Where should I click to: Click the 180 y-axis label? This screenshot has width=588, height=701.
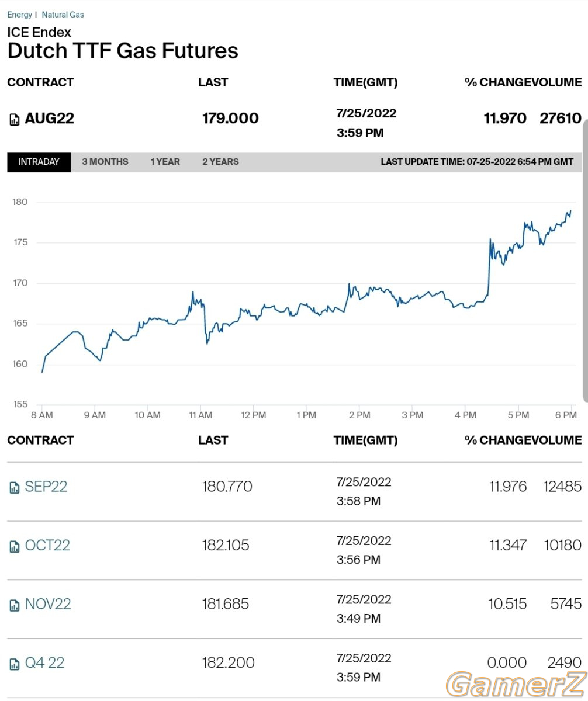click(x=20, y=202)
